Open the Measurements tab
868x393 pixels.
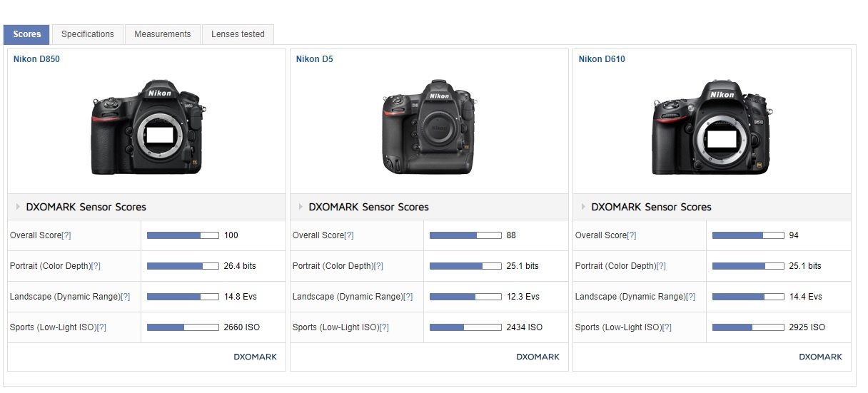(163, 34)
